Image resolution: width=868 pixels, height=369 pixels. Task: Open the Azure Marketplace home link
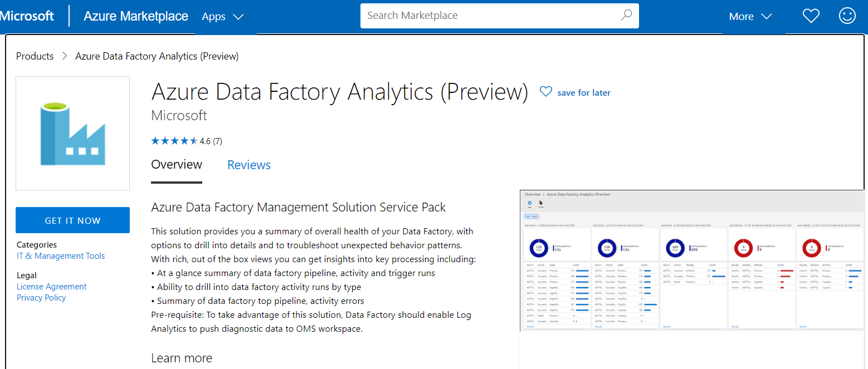click(x=136, y=16)
